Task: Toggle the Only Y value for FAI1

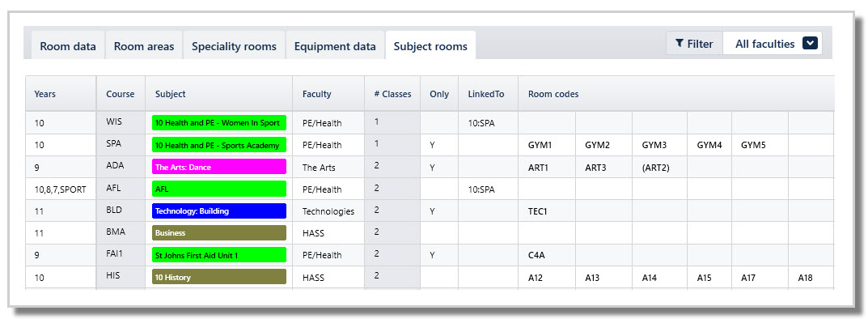Action: click(x=439, y=255)
